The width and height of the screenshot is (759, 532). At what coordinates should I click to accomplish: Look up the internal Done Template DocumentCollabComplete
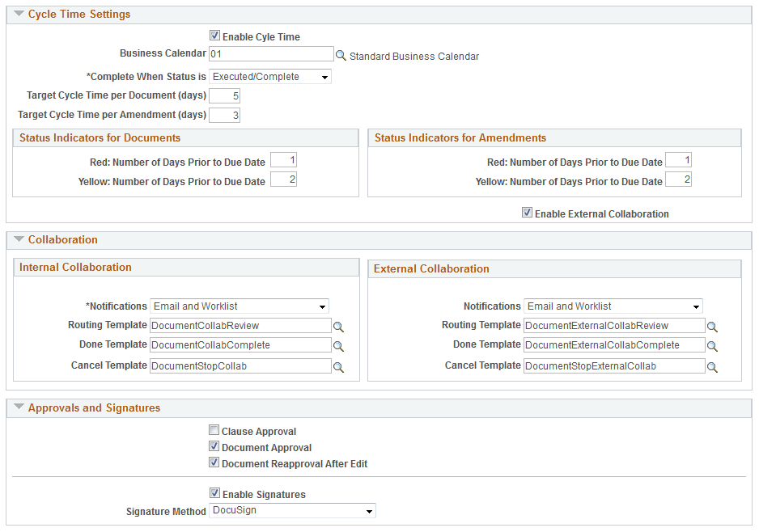coord(339,346)
